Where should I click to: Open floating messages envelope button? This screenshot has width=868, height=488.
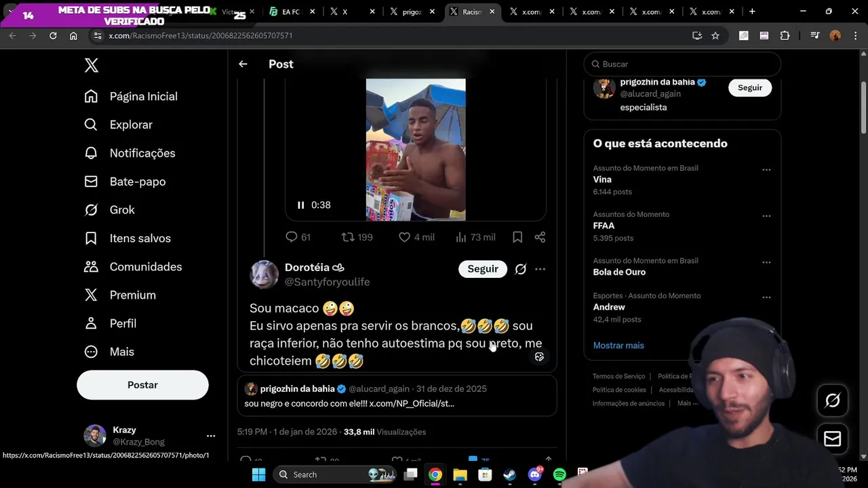(832, 439)
